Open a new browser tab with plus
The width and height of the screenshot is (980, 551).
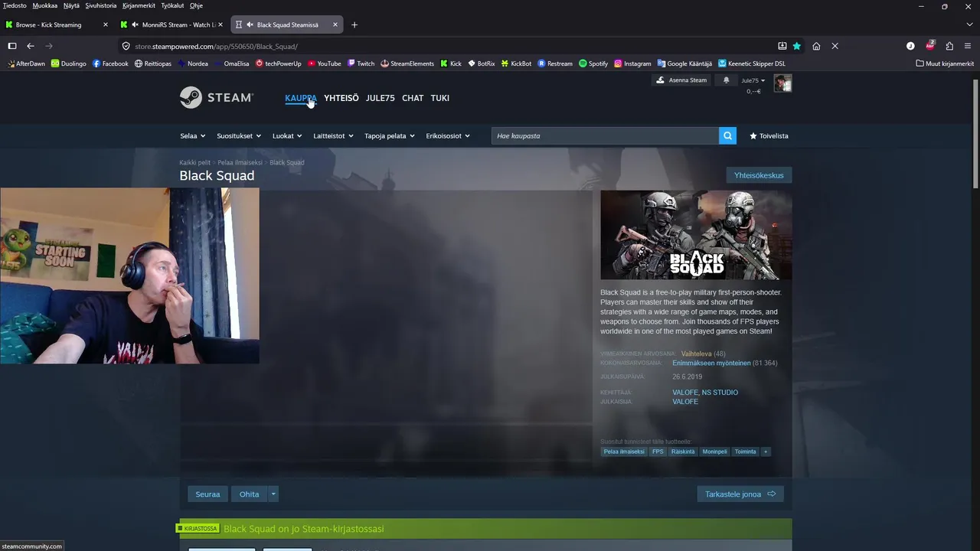pyautogui.click(x=354, y=24)
